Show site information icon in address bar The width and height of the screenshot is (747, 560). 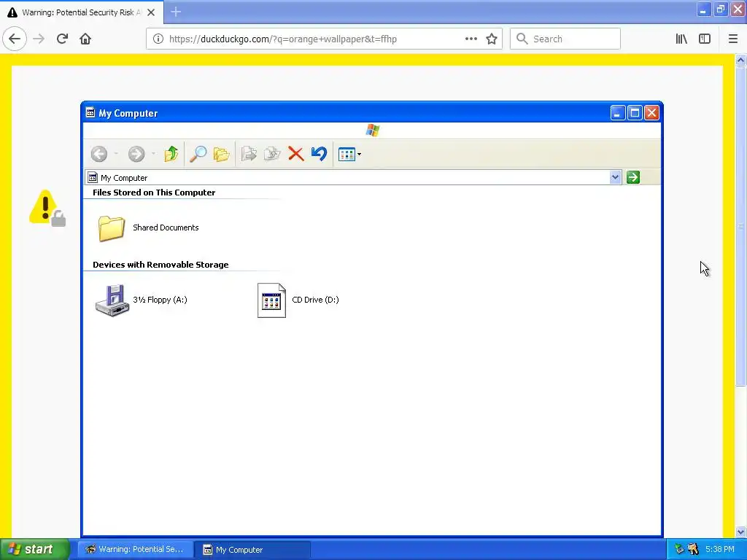point(158,39)
